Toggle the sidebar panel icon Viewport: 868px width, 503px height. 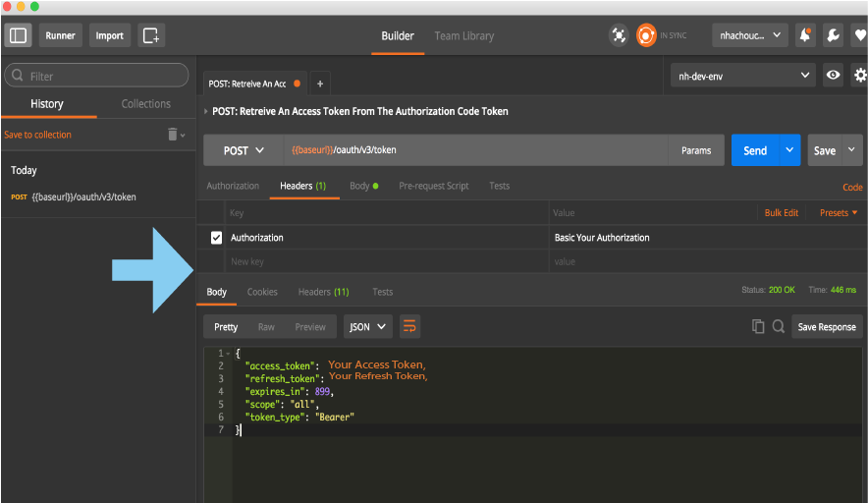[19, 35]
